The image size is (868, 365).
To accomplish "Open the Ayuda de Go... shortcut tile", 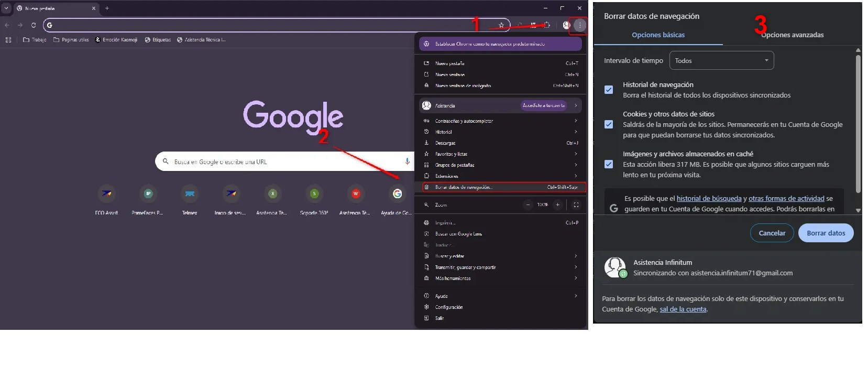I will click(x=397, y=200).
